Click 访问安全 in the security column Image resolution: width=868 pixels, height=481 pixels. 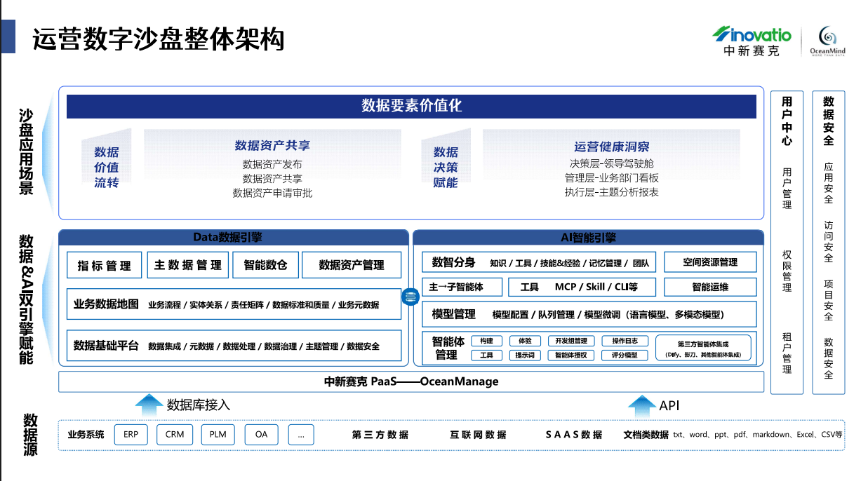[829, 242]
